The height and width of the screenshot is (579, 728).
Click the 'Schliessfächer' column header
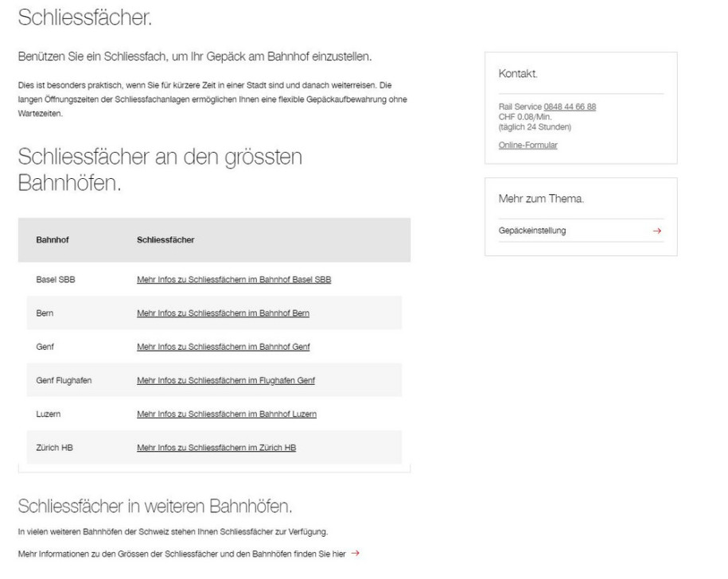pyautogui.click(x=165, y=240)
